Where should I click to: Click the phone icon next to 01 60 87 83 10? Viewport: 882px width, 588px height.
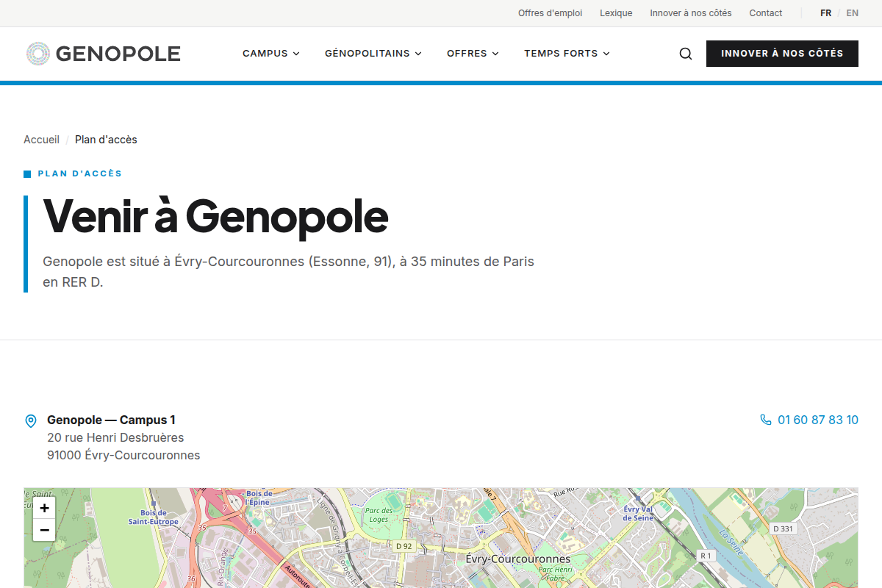coord(766,420)
